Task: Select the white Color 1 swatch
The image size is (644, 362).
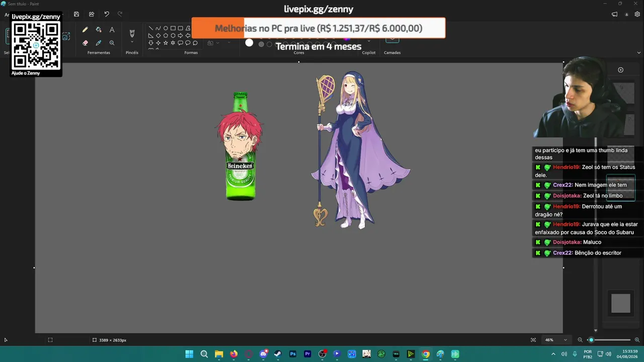Action: [249, 43]
